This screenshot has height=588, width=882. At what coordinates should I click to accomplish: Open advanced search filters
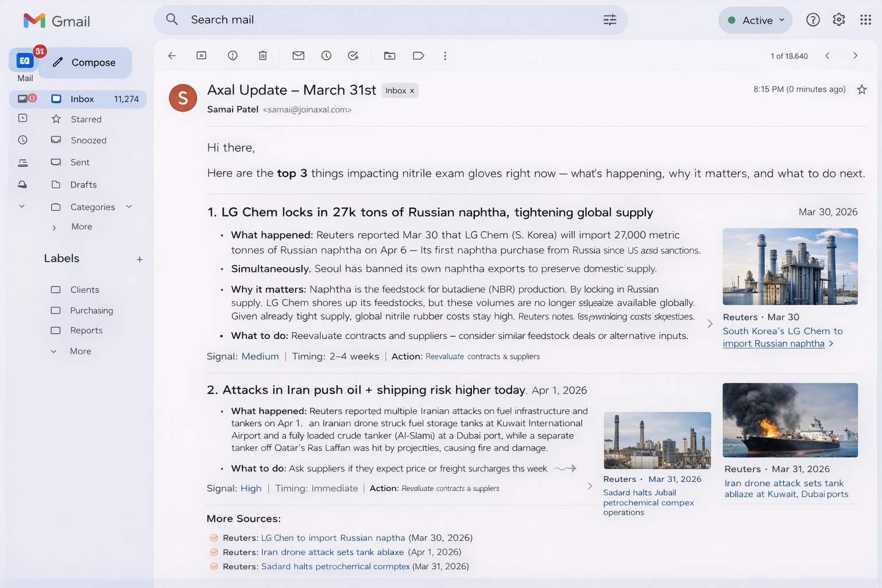pyautogui.click(x=609, y=20)
